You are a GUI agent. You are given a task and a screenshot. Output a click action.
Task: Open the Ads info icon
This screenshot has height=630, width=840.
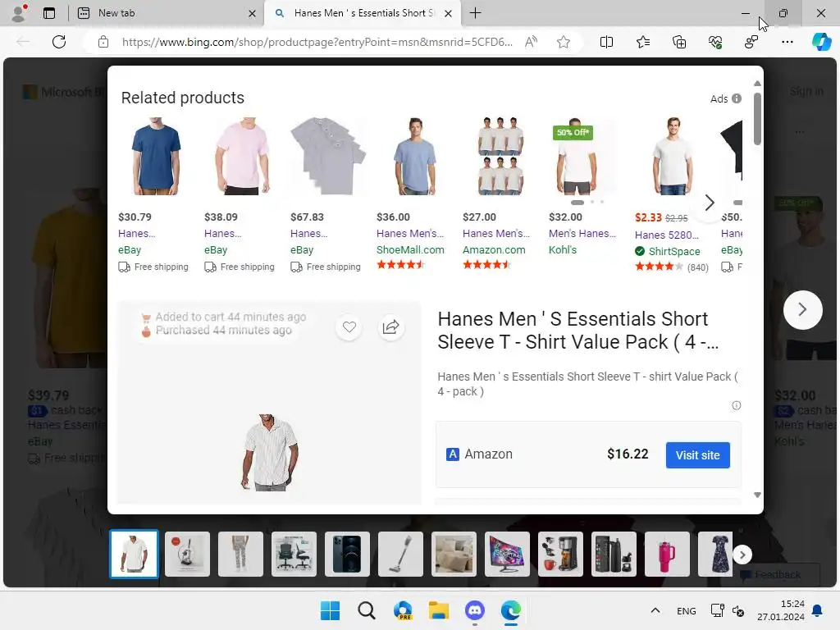pyautogui.click(x=737, y=98)
